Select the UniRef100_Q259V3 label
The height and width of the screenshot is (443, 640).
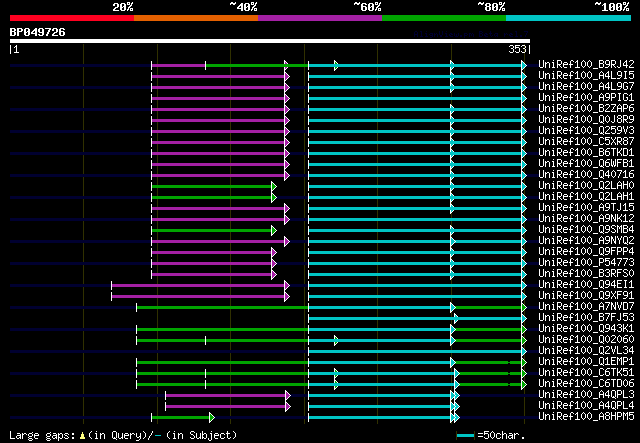pyautogui.click(x=586, y=130)
